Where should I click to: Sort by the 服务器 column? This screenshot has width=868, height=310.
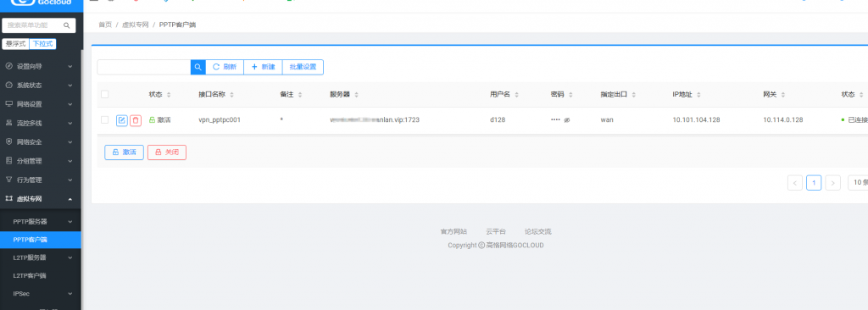coord(357,95)
